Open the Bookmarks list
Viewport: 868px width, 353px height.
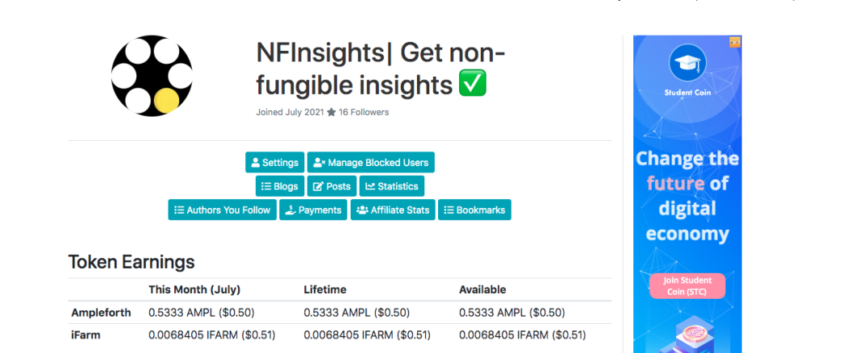(x=474, y=210)
